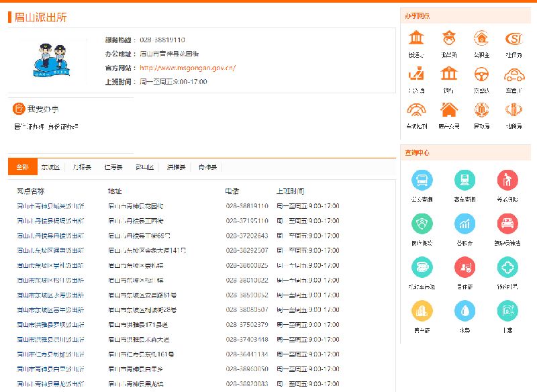Open the orange car outline icon

(514, 73)
